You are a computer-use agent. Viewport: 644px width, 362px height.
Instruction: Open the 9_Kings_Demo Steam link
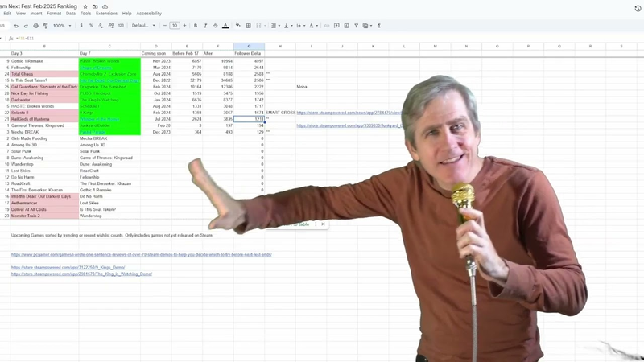68,267
